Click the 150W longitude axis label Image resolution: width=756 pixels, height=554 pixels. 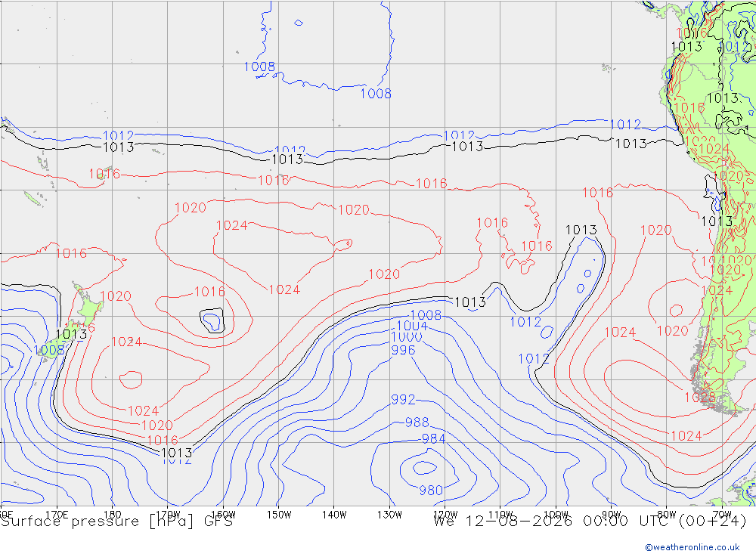tap(279, 515)
